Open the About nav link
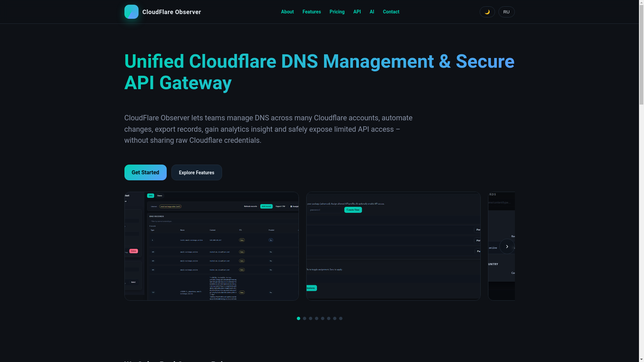Image resolution: width=644 pixels, height=362 pixels. 287,12
